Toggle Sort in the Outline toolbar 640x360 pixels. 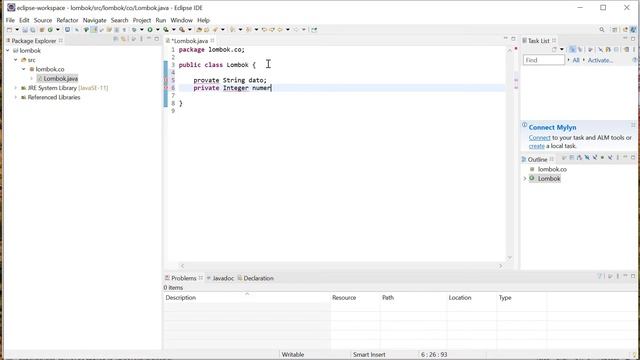tap(579, 158)
